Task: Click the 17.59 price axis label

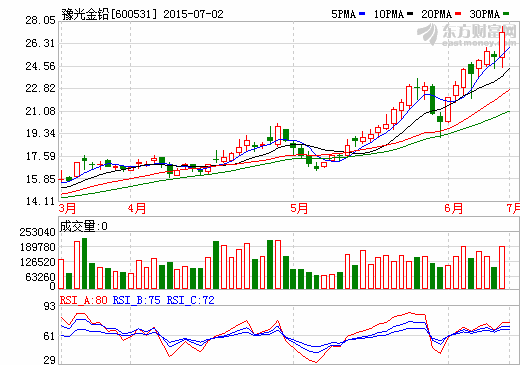Action: tap(40, 156)
